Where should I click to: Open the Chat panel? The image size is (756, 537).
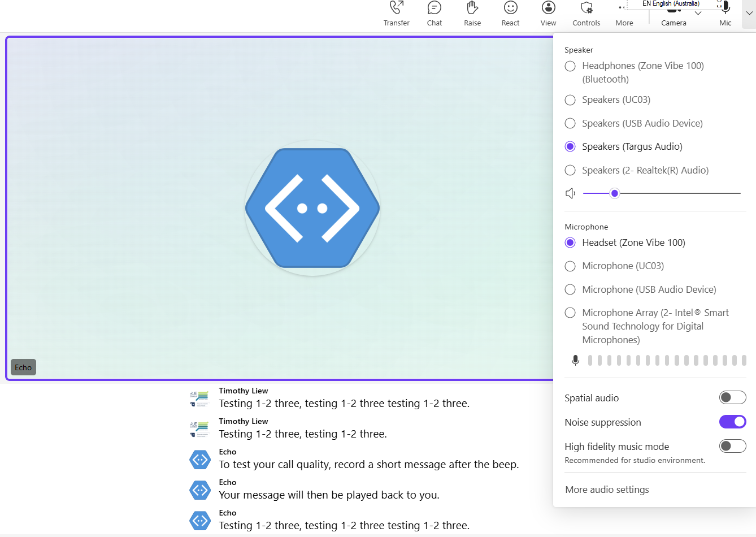click(435, 14)
